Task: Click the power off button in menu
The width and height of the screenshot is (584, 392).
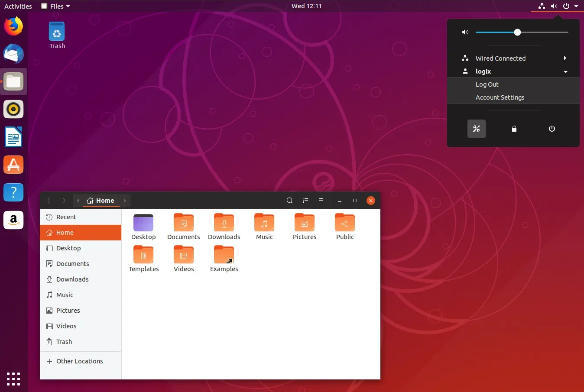Action: point(552,129)
